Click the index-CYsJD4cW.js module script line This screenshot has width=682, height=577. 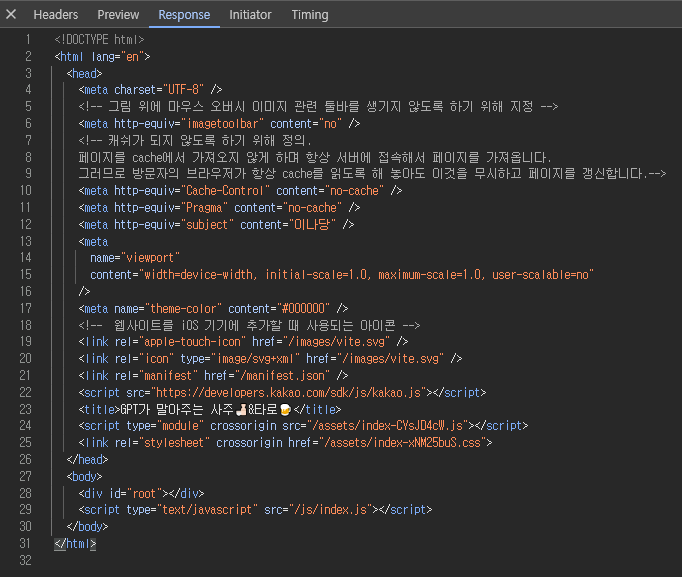[303, 426]
